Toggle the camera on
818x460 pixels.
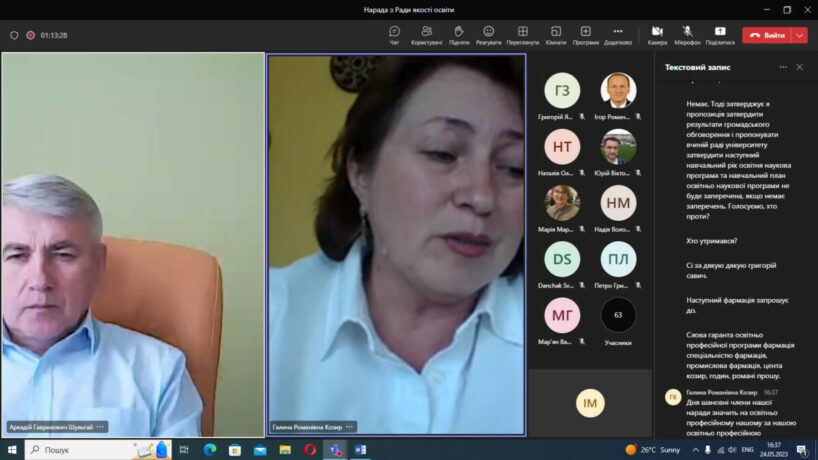point(657,34)
